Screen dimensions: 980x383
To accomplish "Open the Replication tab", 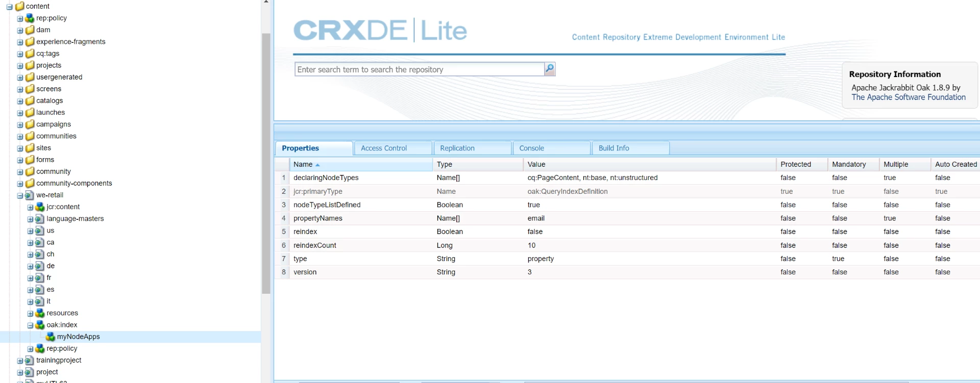I will tap(472, 148).
